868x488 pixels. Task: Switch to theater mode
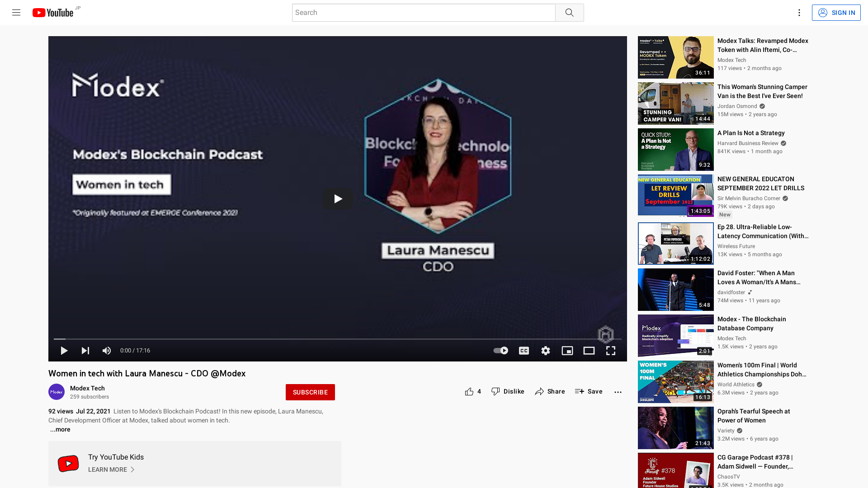click(589, 351)
